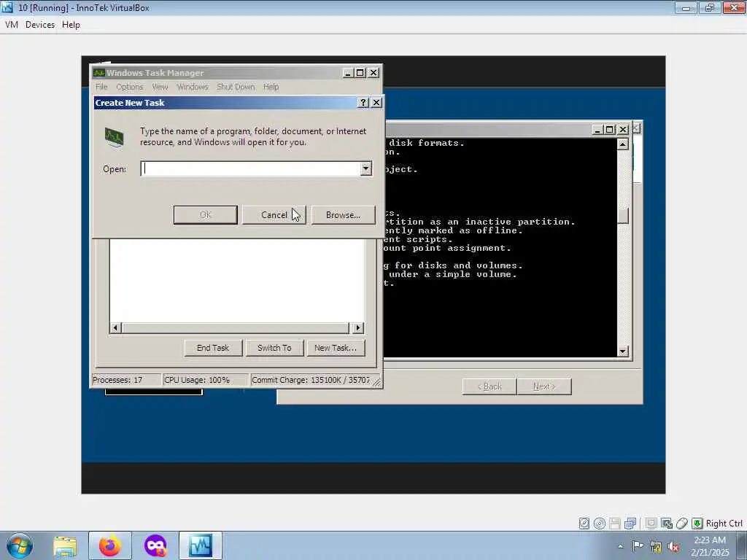Click the taskbar clock showing 2:23 AM
Viewport: 747px width, 560px height.
710,546
